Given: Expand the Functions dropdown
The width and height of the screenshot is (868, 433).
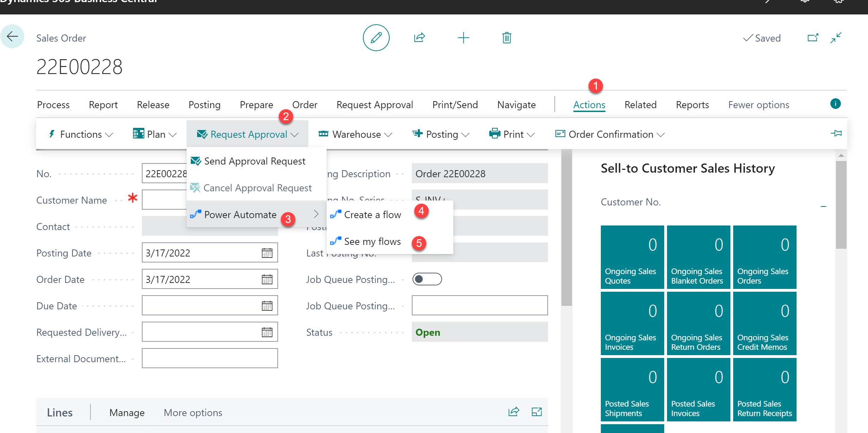Looking at the screenshot, I should 81,134.
